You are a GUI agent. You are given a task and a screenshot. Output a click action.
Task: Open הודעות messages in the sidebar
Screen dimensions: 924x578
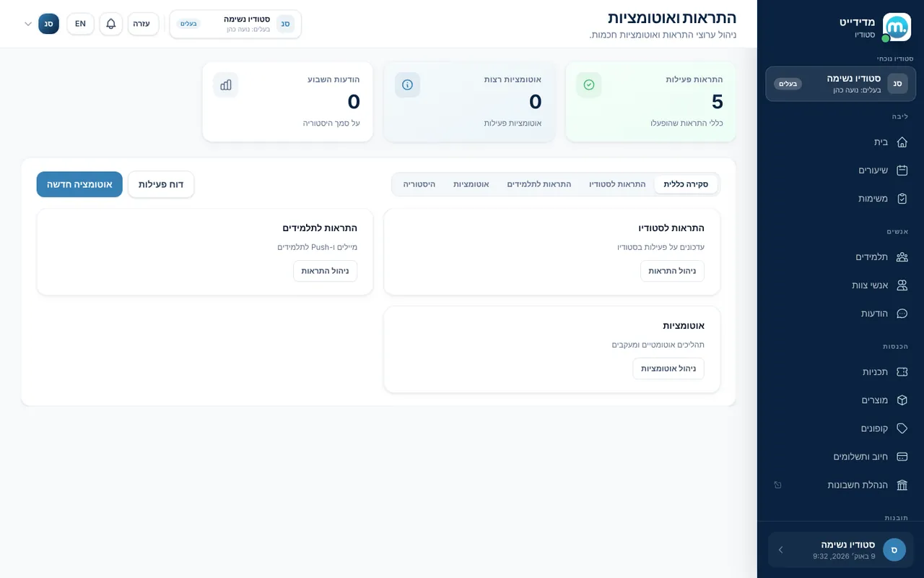coord(840,314)
